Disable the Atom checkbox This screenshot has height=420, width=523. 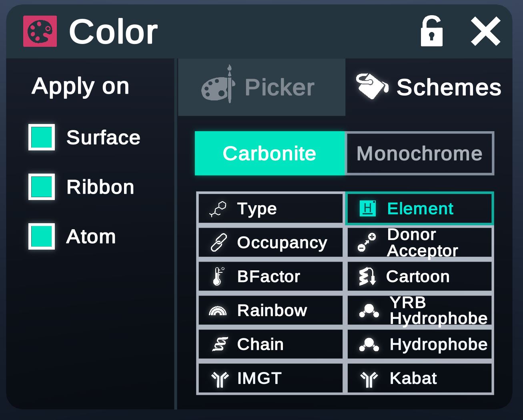pos(41,237)
